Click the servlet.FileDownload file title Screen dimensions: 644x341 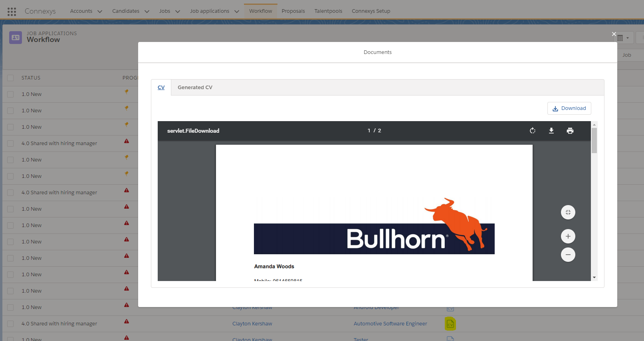pos(193,131)
